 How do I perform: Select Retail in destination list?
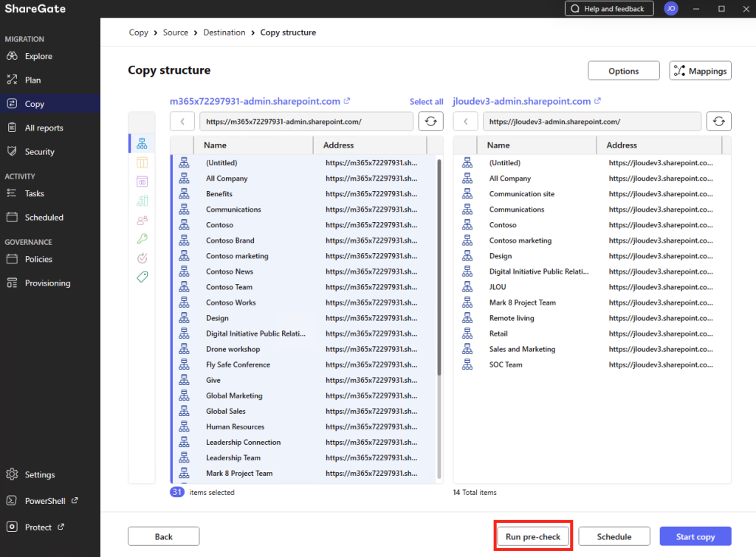tap(592, 333)
